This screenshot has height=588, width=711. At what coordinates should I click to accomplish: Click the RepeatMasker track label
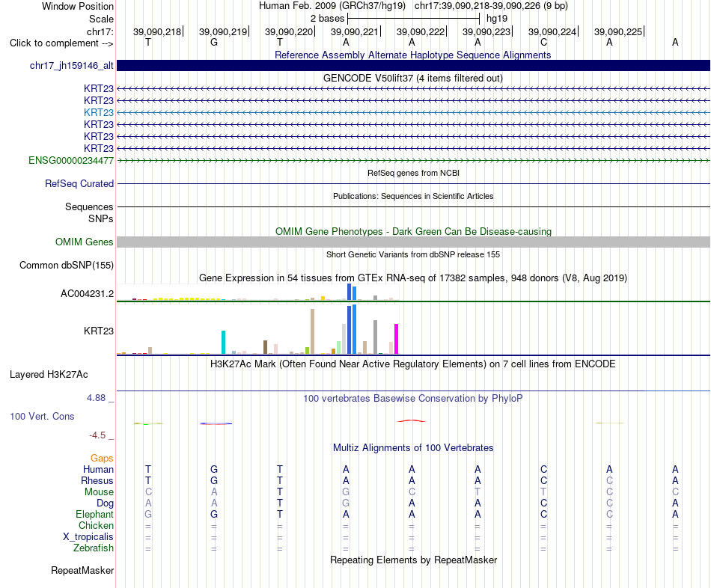82,570
